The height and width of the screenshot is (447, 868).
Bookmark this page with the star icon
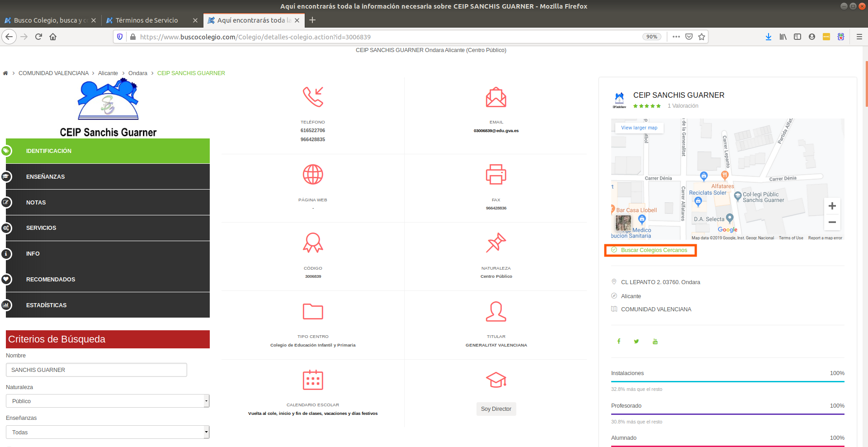pos(701,37)
